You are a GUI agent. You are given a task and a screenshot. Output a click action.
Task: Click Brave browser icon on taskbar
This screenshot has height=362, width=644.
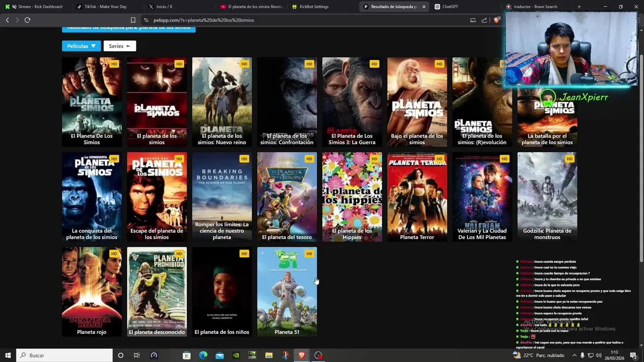pos(302,355)
